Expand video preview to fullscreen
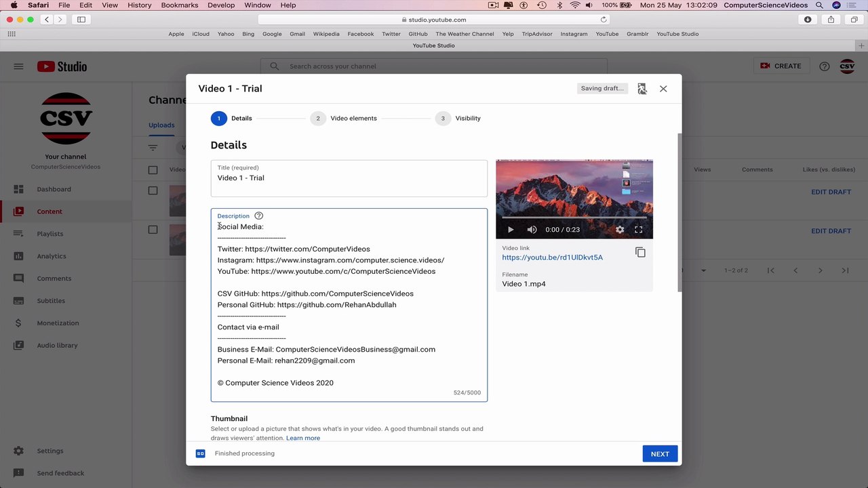This screenshot has width=868, height=488. coord(638,230)
